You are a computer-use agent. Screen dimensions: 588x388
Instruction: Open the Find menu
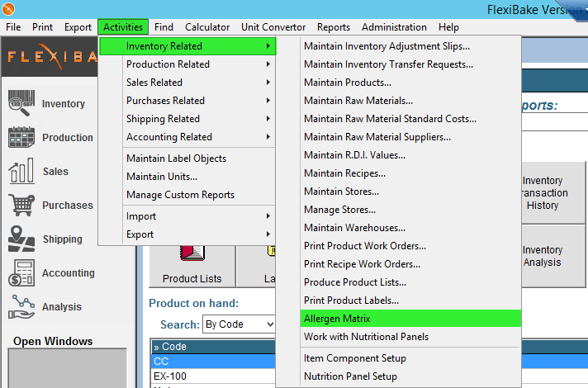[164, 27]
